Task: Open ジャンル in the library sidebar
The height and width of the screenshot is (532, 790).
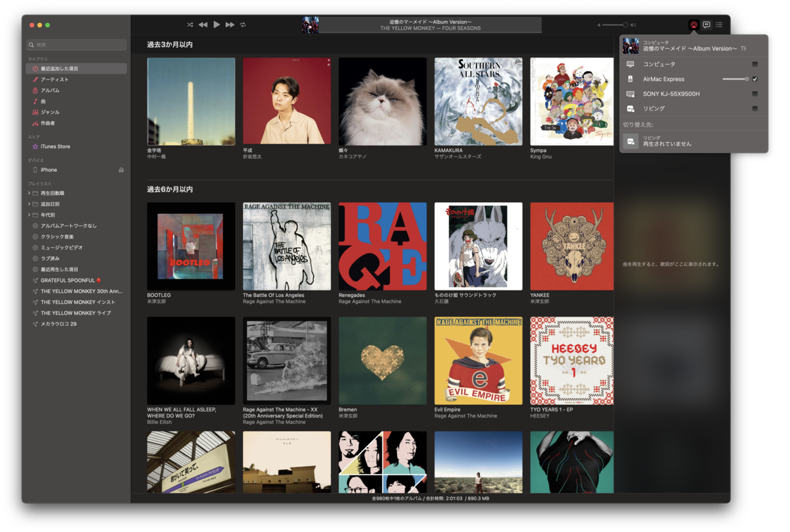Action: pyautogui.click(x=50, y=112)
